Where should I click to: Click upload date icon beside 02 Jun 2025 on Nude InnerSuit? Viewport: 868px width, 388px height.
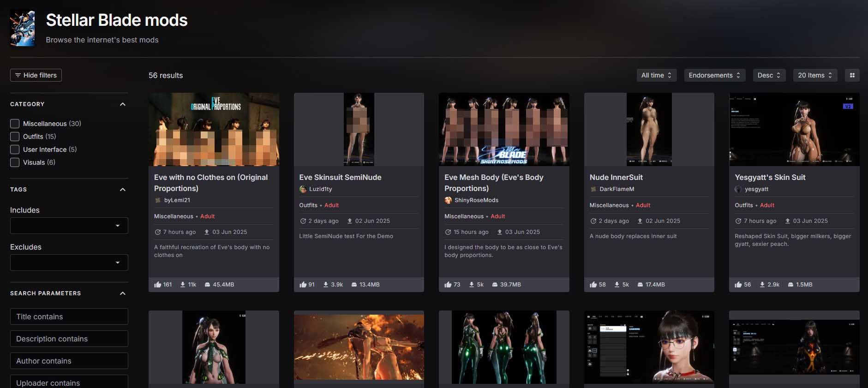point(640,221)
